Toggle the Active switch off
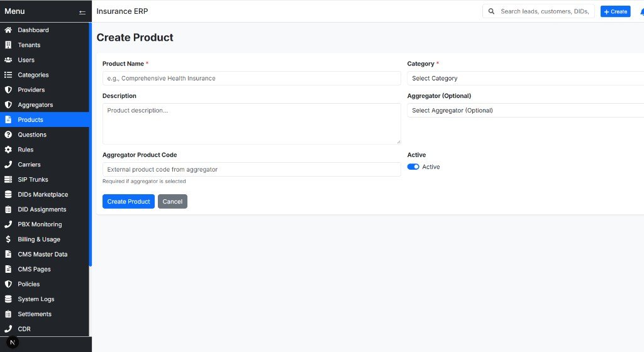The image size is (644, 352). coord(413,167)
